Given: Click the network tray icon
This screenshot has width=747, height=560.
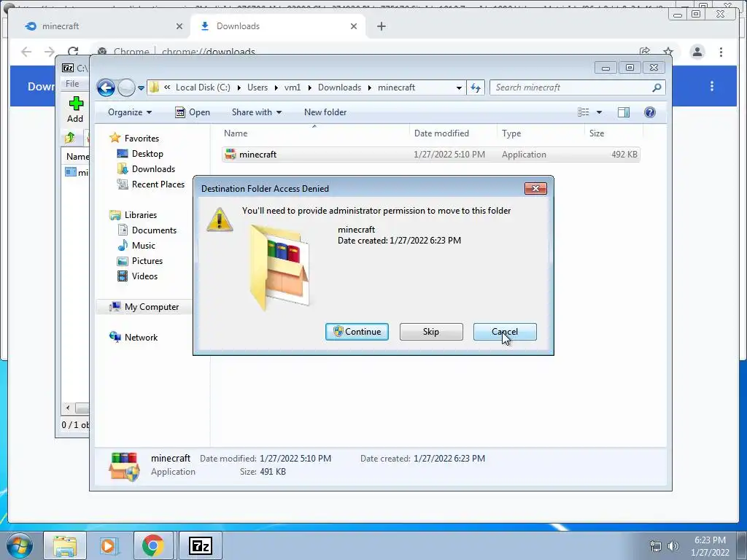Looking at the screenshot, I should click(656, 546).
